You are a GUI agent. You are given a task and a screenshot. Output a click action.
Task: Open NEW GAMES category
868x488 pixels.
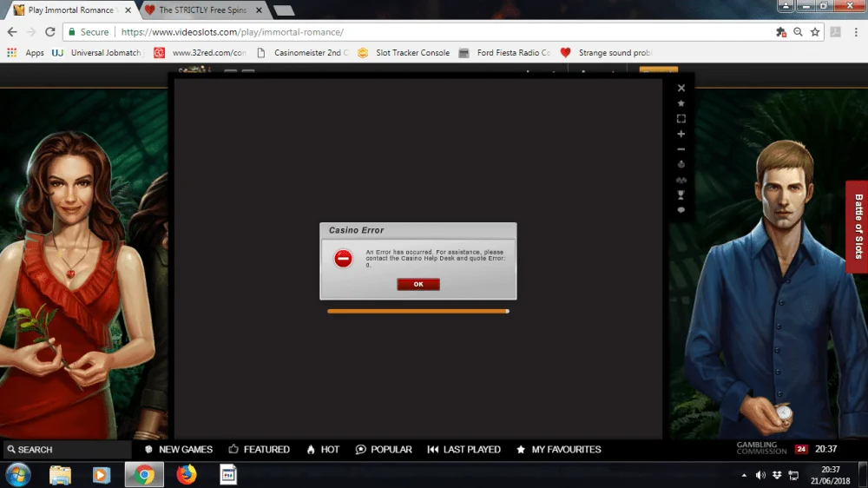[x=179, y=449]
